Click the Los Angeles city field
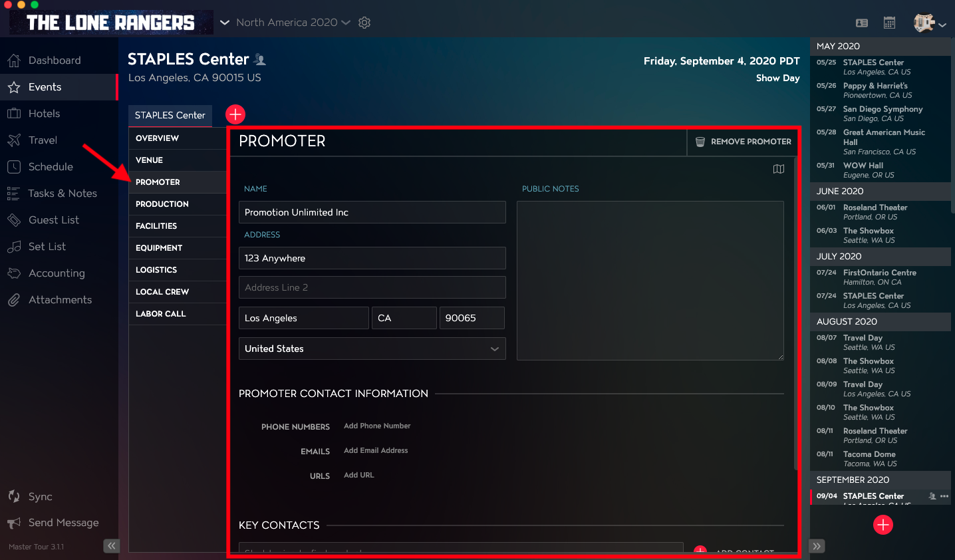 point(304,318)
